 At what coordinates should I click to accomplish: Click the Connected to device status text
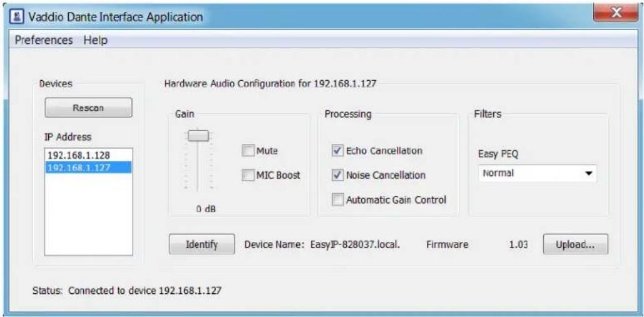145,291
